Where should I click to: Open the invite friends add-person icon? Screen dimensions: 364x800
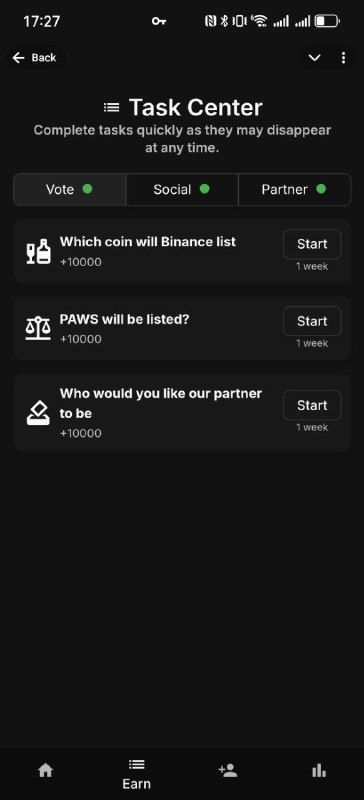click(228, 770)
